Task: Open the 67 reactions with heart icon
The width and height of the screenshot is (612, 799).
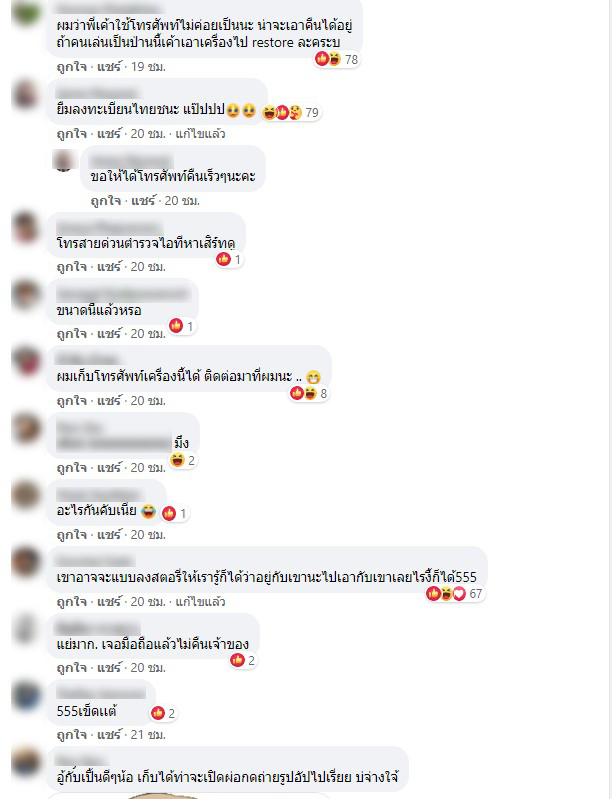Action: pyautogui.click(x=455, y=594)
